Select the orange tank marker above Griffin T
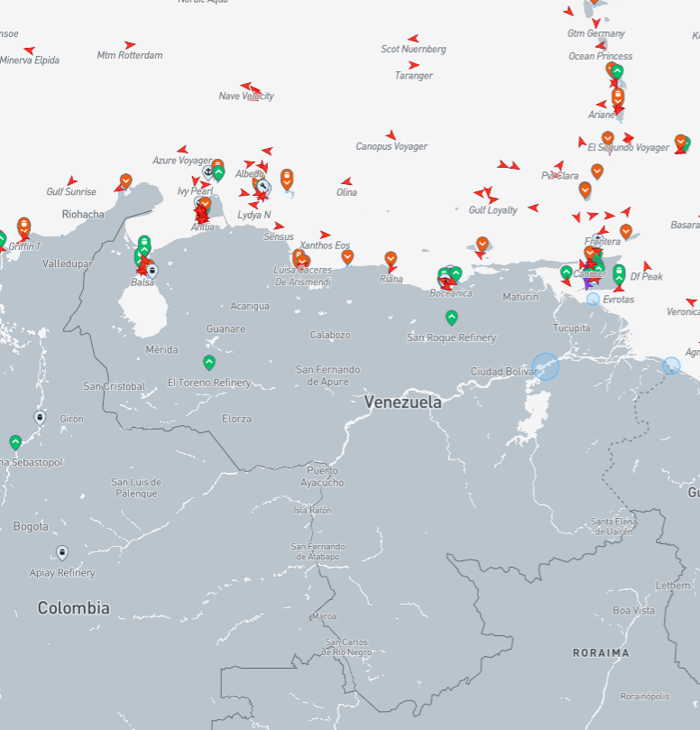 pos(24,226)
